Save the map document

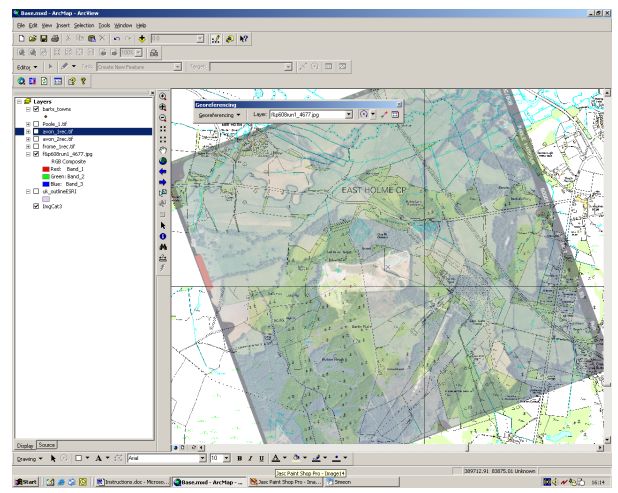pos(44,39)
